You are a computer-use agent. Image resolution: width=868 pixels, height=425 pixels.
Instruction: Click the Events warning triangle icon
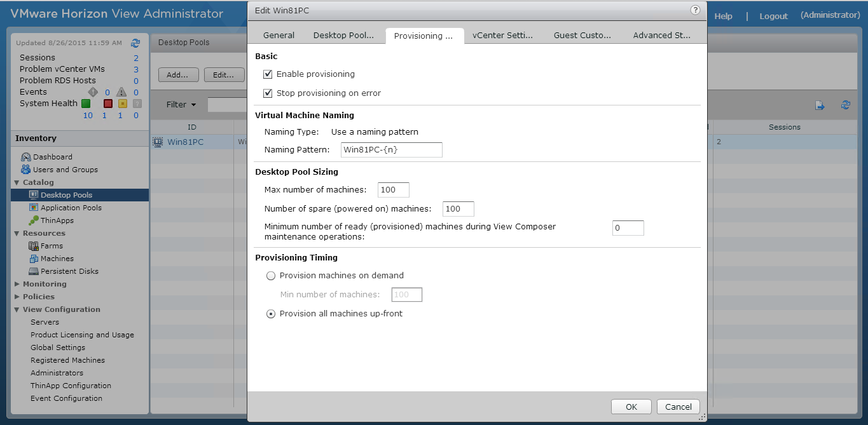pos(121,92)
